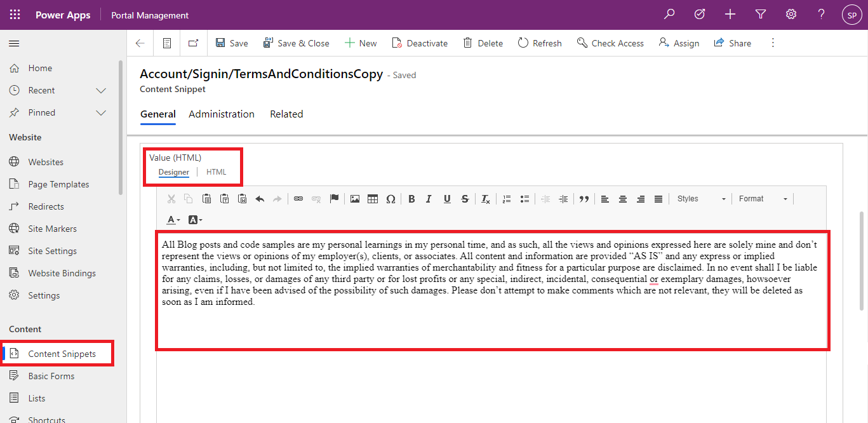Open the Styles dropdown
Viewport: 868px width, 423px height.
[700, 199]
